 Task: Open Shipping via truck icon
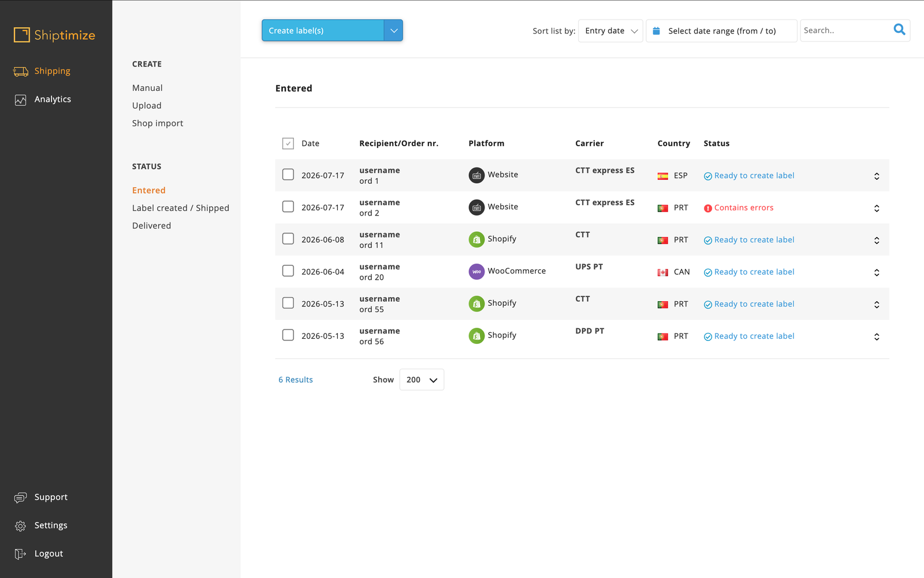pyautogui.click(x=21, y=72)
